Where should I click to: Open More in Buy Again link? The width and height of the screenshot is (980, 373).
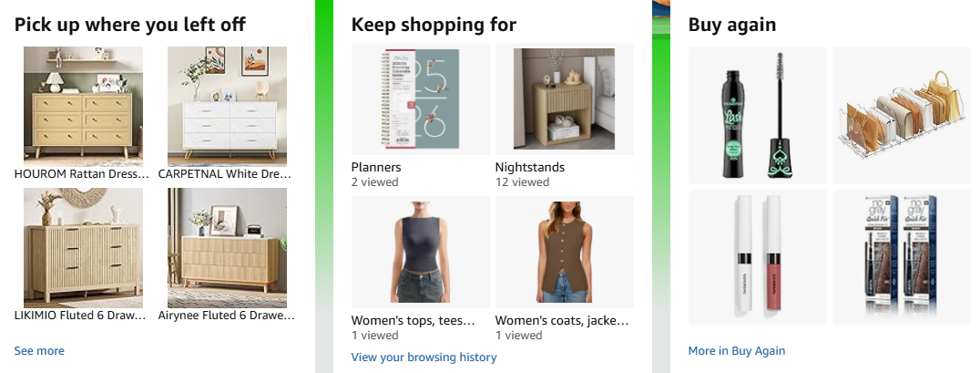point(736,351)
